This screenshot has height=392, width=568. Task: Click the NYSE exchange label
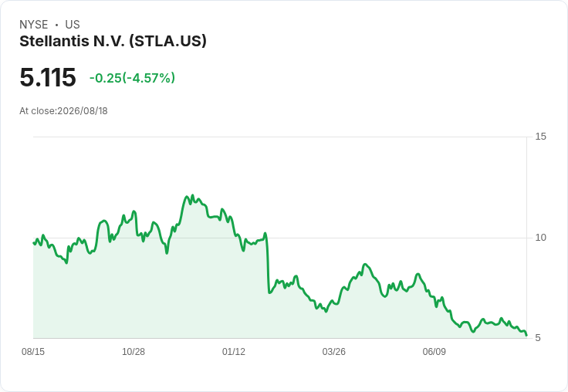[34, 25]
